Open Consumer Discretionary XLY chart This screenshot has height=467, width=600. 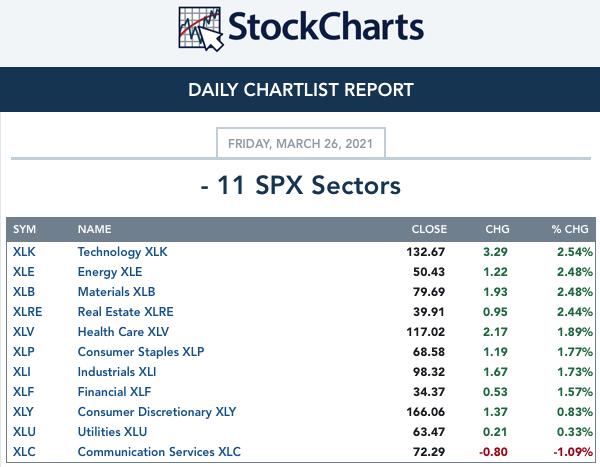[157, 412]
